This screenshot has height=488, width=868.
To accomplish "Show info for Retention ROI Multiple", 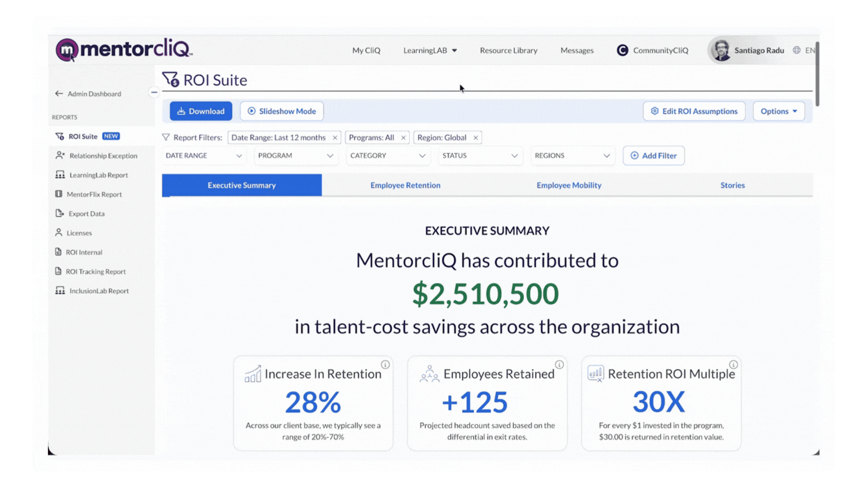I will coord(734,365).
